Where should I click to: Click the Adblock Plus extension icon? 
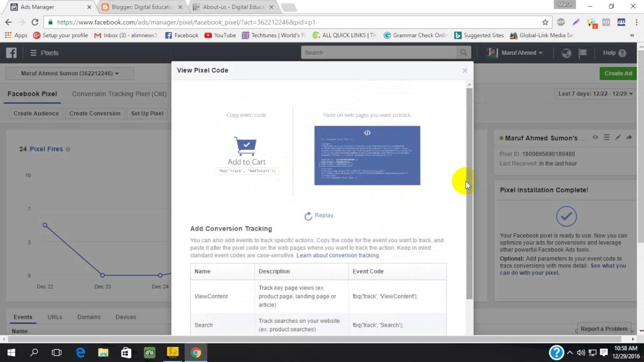click(561, 22)
